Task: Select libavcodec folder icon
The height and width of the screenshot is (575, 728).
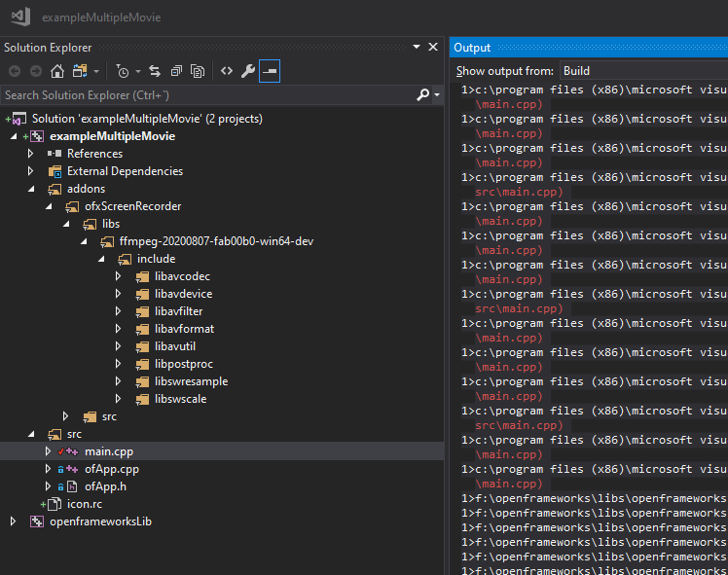Action: coord(142,277)
